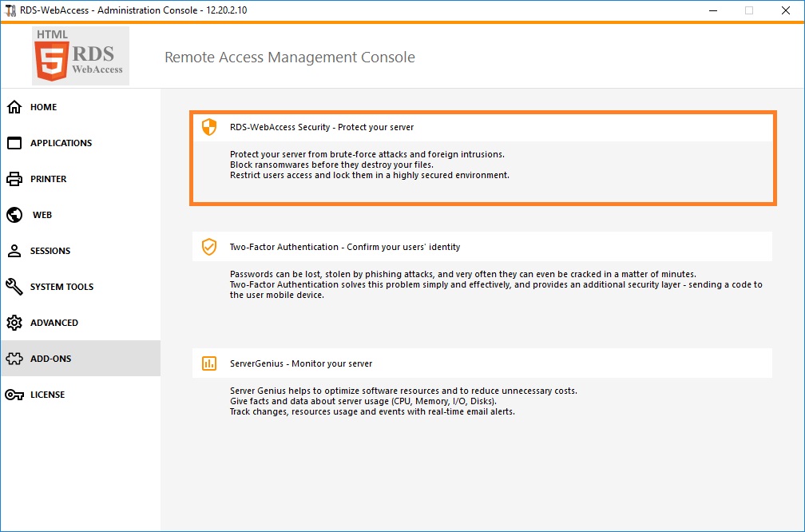Image resolution: width=805 pixels, height=532 pixels.
Task: Select SYSTEM TOOLS in sidebar
Action: coord(81,287)
